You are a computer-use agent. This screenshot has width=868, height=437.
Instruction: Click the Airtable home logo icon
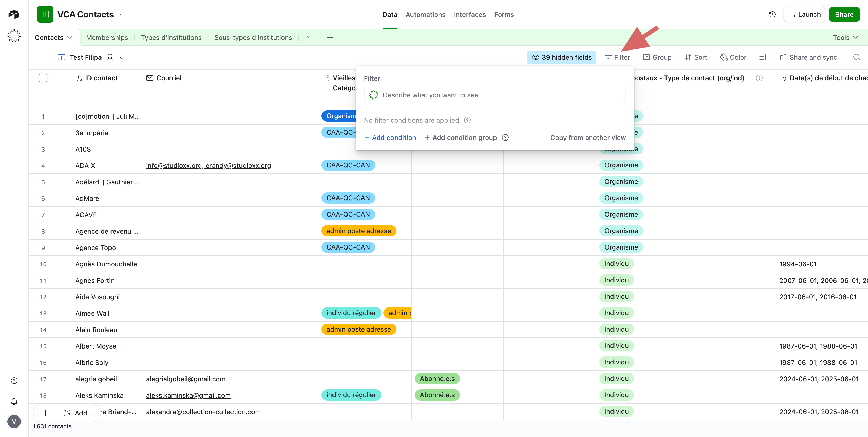[x=14, y=14]
